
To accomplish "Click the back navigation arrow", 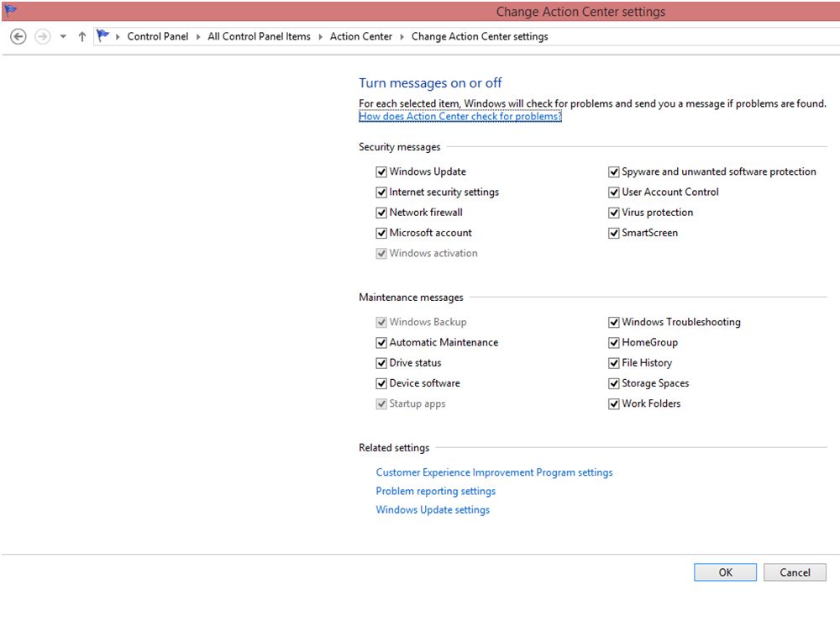I will tap(18, 36).
